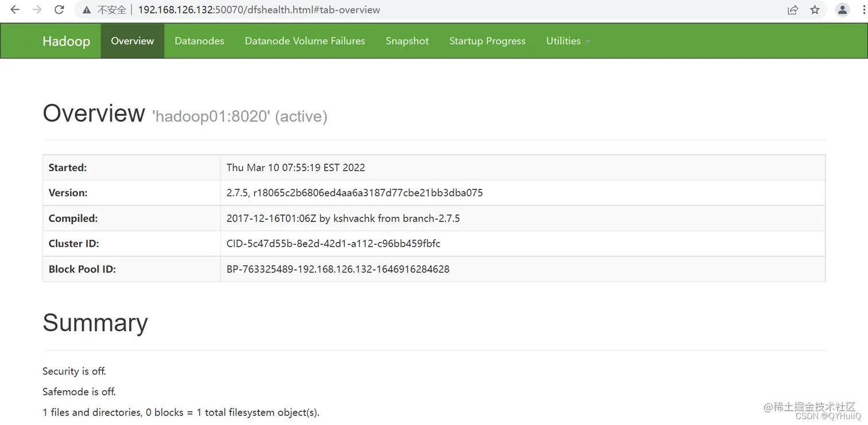Screen dimensions: 868x425
Task: Click the Safemode is off text
Action: click(x=79, y=392)
